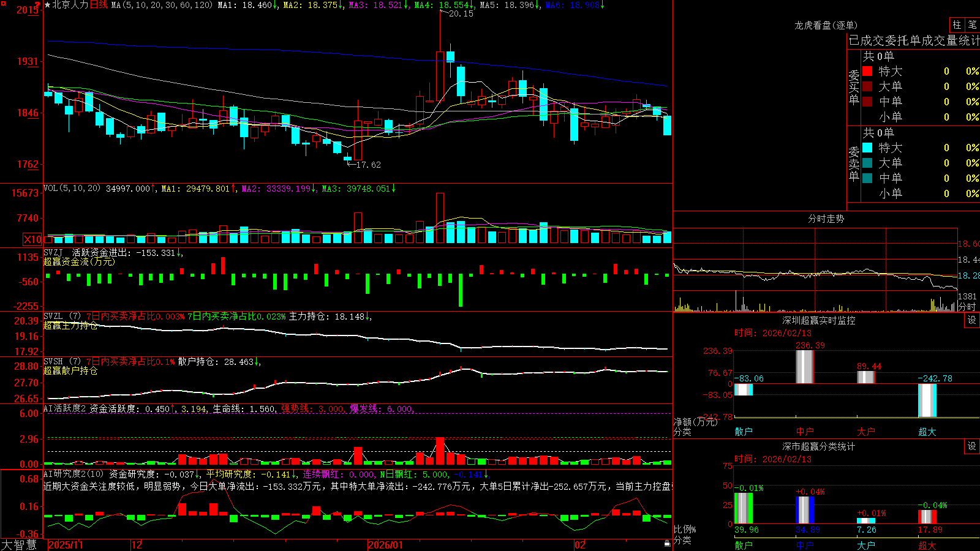
Task: Click the 17.62 low price marker
Action: [368, 165]
